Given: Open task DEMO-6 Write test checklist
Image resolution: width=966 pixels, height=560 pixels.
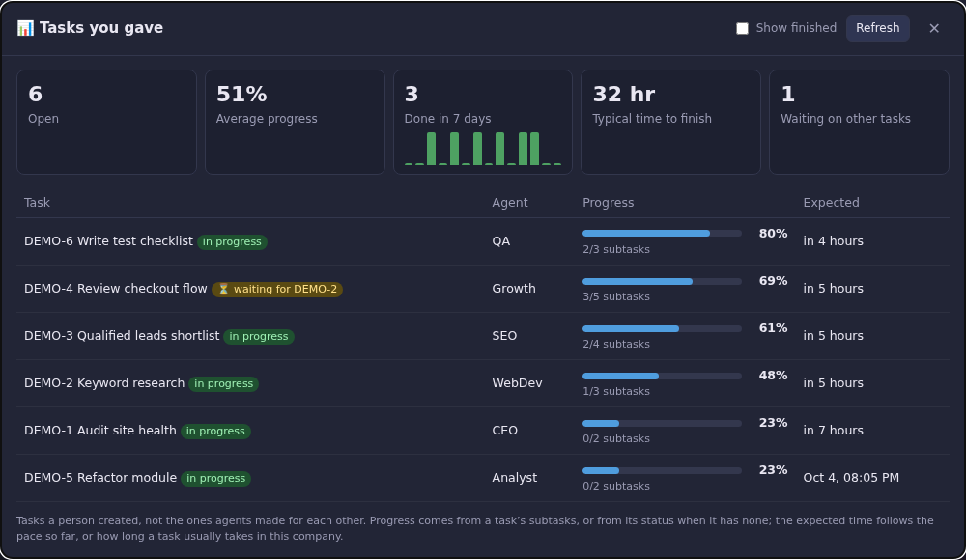Looking at the screenshot, I should 108,241.
